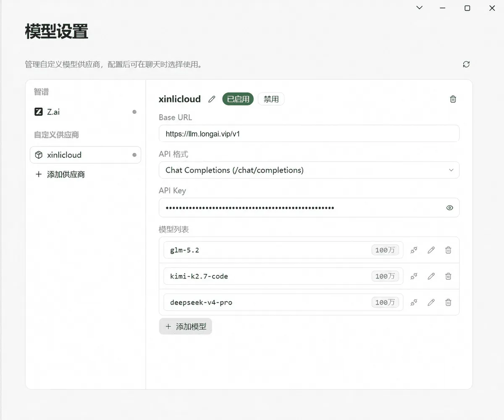This screenshot has width=504, height=420.
Task: Click the 100万 badge on glm-5.2 row
Action: 385,250
